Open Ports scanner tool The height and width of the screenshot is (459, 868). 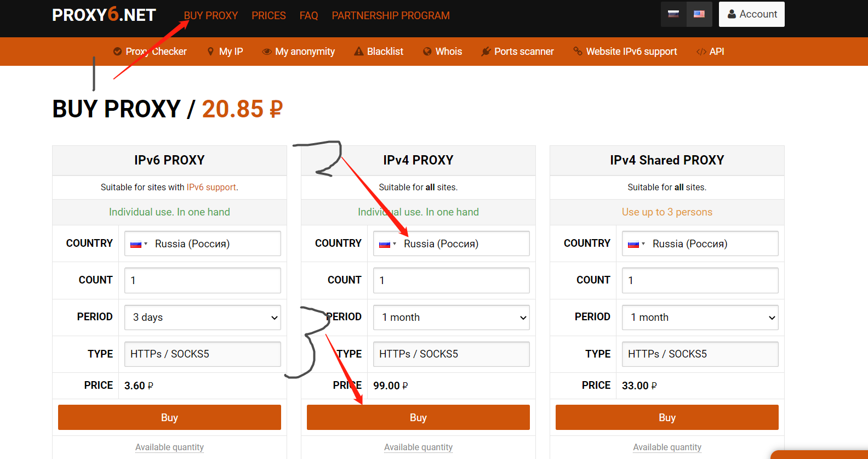tap(517, 52)
